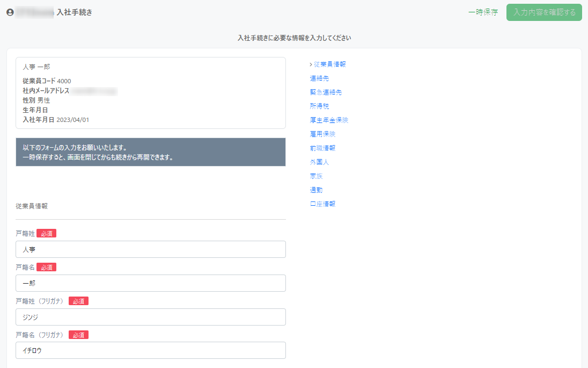Click the user account avatar icon
Image resolution: width=588 pixels, height=368 pixels.
coord(10,12)
